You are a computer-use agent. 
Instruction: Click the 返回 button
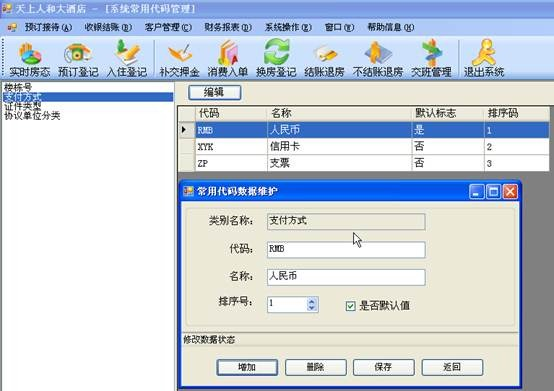[x=452, y=367]
